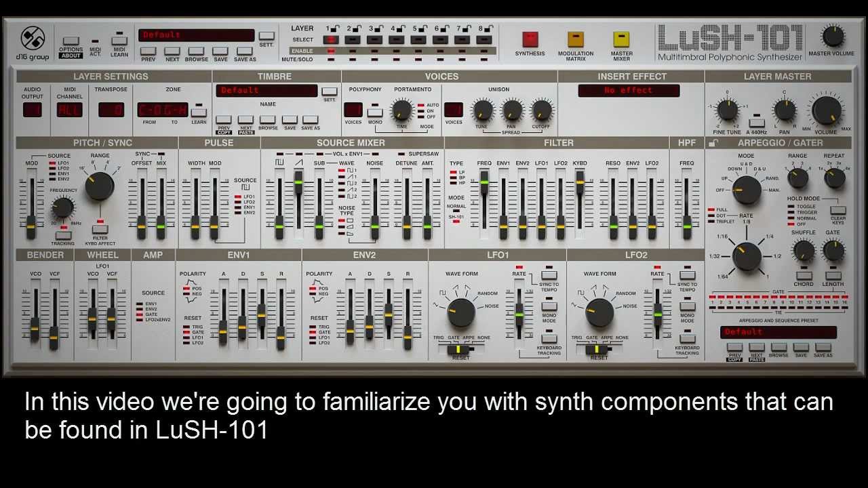Click the Polyphony Voices display
868x488 pixels.
353,110
